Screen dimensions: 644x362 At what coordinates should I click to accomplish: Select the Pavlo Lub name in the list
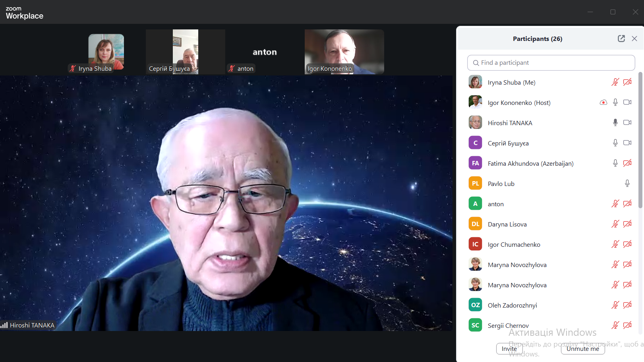coord(501,184)
